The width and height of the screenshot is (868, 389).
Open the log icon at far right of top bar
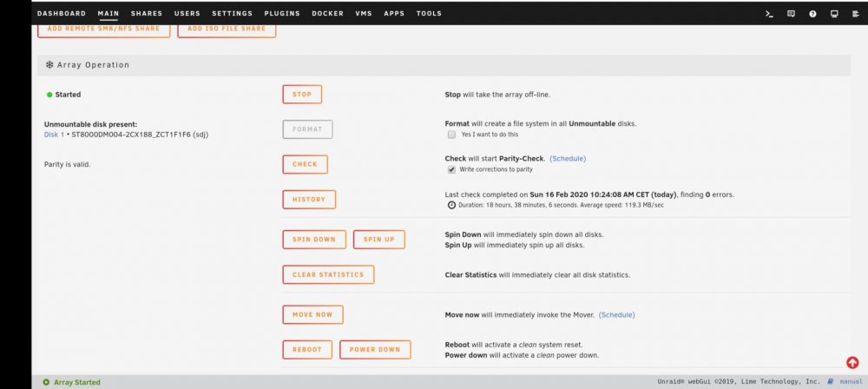coord(856,14)
